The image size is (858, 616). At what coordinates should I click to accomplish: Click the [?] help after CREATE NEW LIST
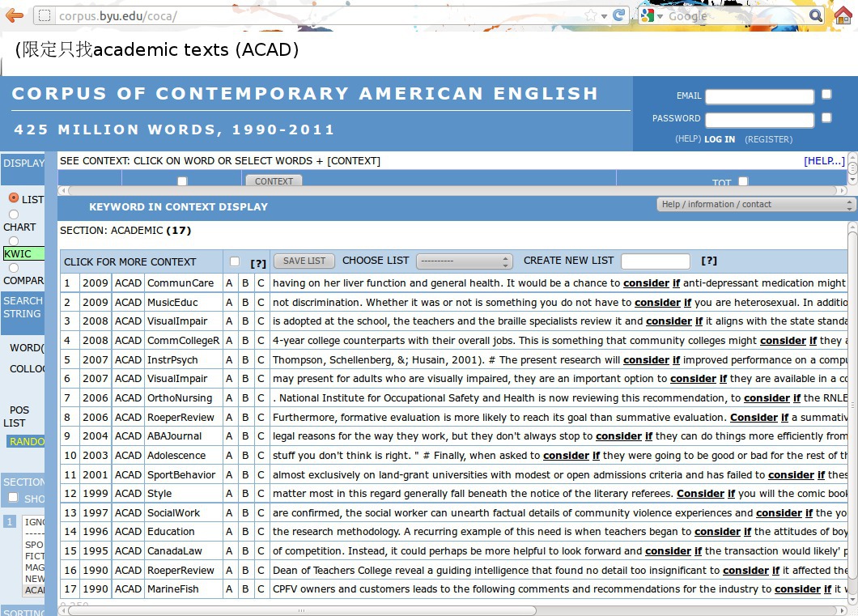(708, 261)
